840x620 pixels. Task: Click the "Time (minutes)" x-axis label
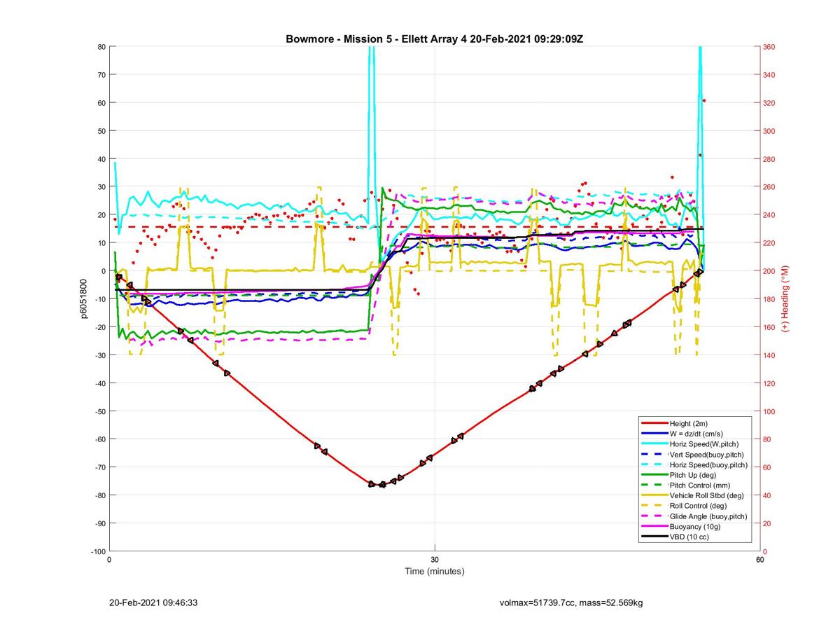(x=435, y=572)
